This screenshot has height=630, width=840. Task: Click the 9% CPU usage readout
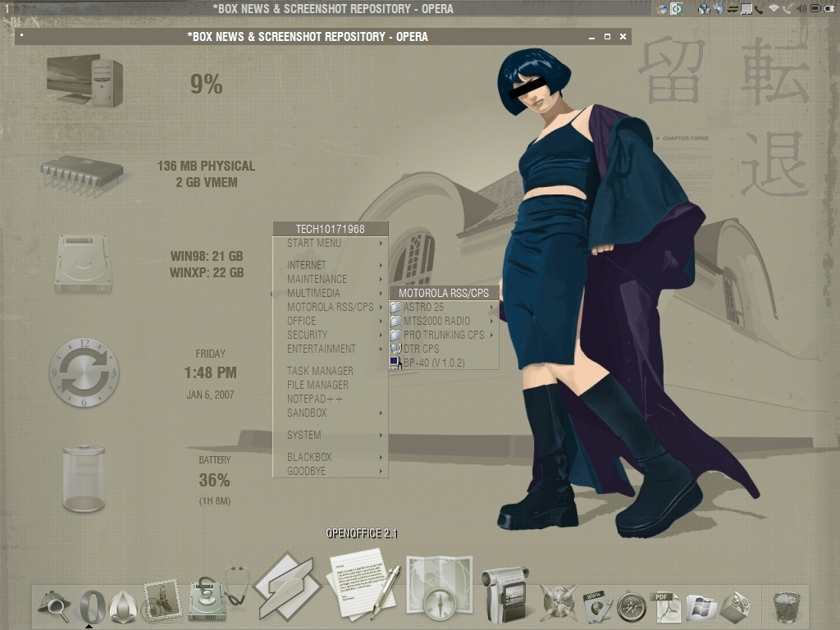tap(206, 84)
